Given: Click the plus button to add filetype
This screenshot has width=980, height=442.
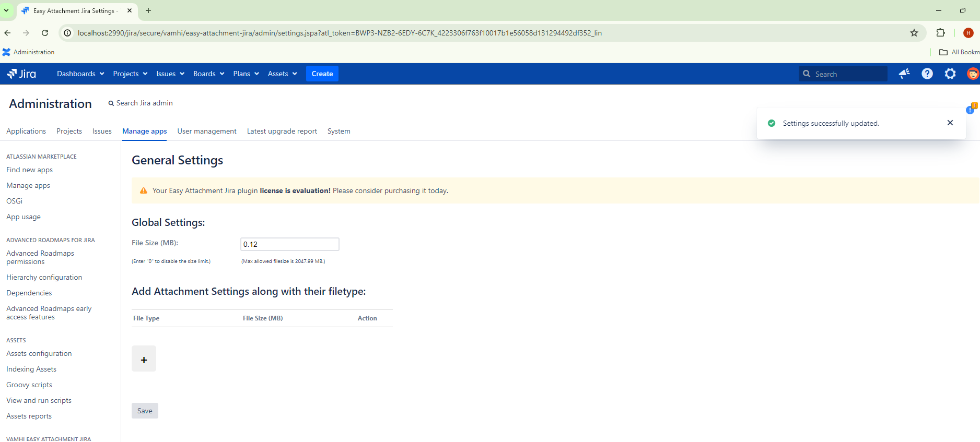Looking at the screenshot, I should (x=144, y=359).
